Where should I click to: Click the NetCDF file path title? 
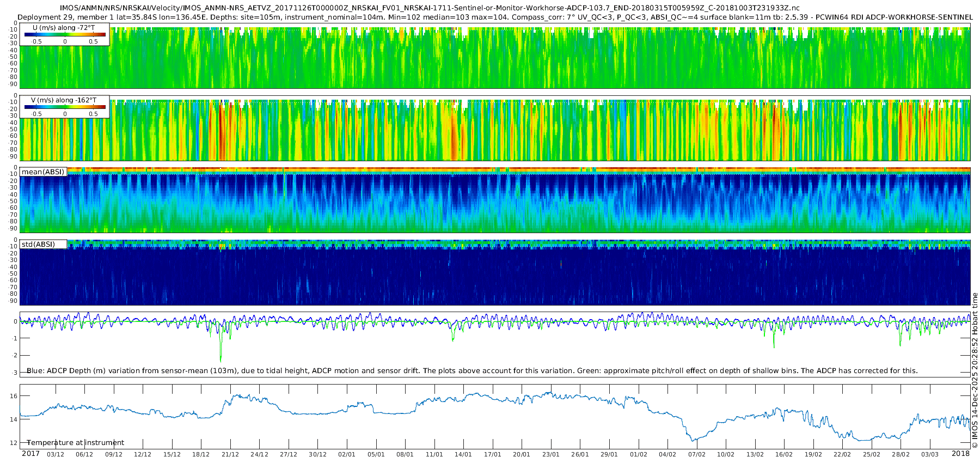tap(430, 8)
